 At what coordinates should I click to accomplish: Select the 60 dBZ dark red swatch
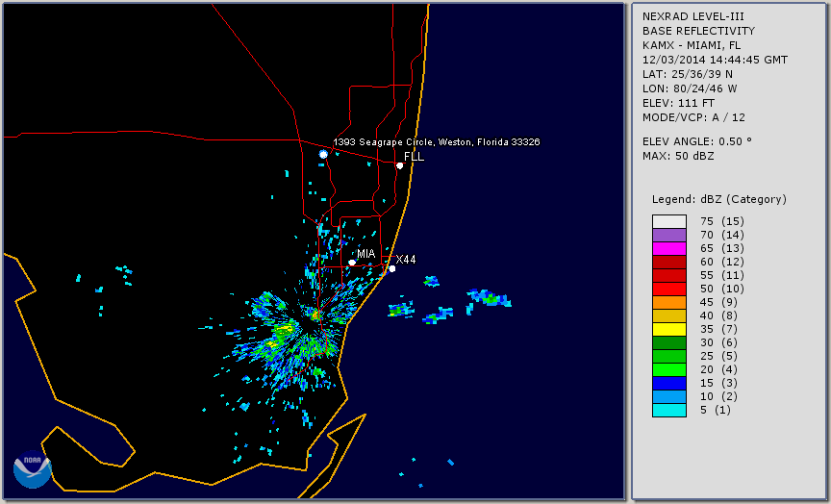pyautogui.click(x=668, y=262)
